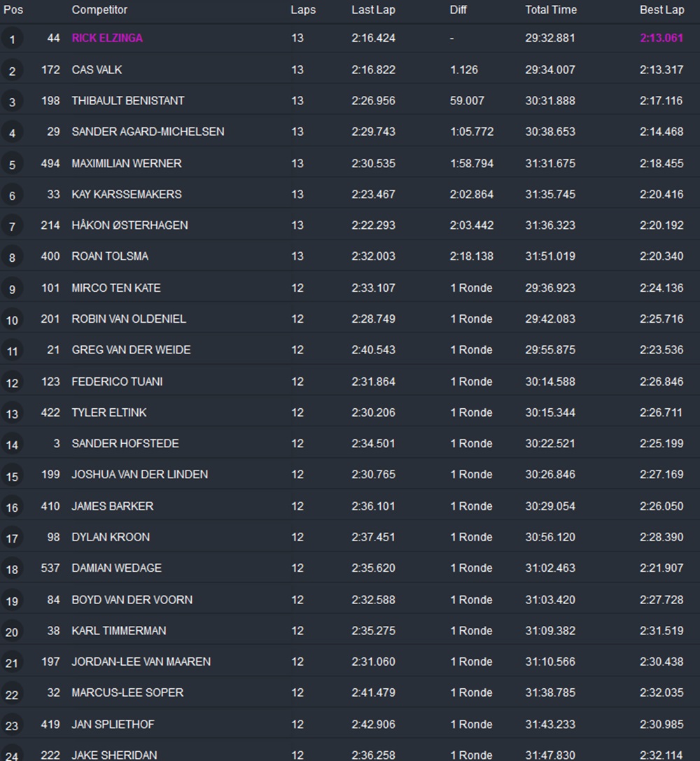Click the Laps column header
Image resolution: width=700 pixels, height=761 pixels.
click(x=303, y=10)
